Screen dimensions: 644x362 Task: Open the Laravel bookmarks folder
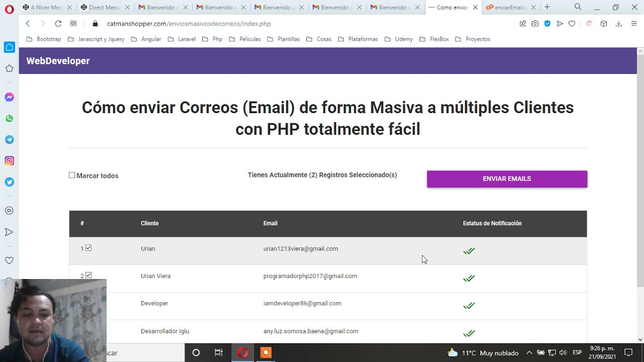[x=182, y=39]
